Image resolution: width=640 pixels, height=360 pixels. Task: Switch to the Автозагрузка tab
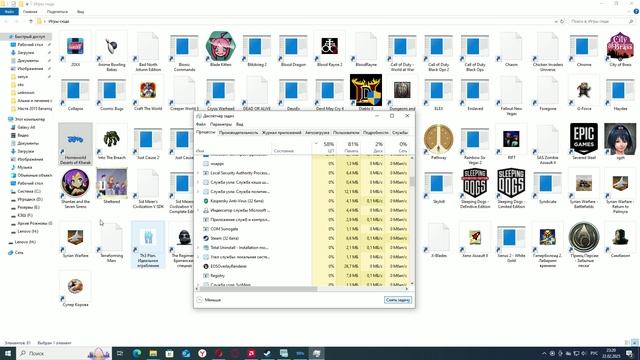tap(317, 133)
